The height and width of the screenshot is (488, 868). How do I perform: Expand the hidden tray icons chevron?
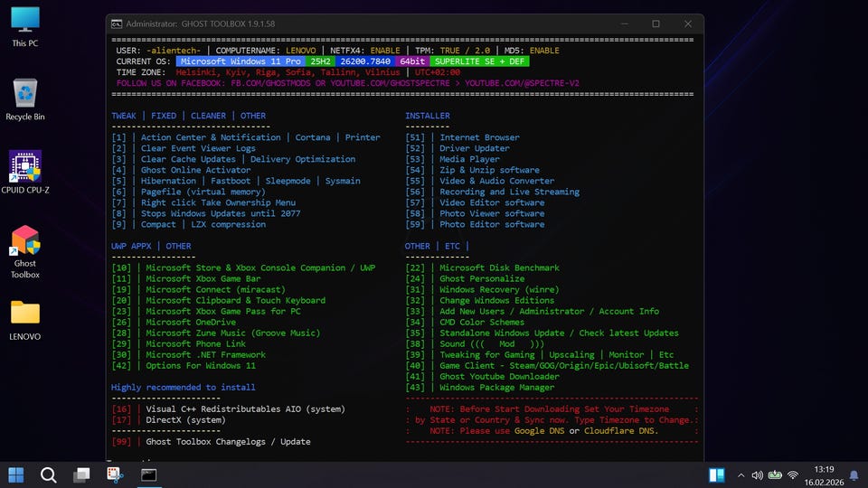point(741,475)
